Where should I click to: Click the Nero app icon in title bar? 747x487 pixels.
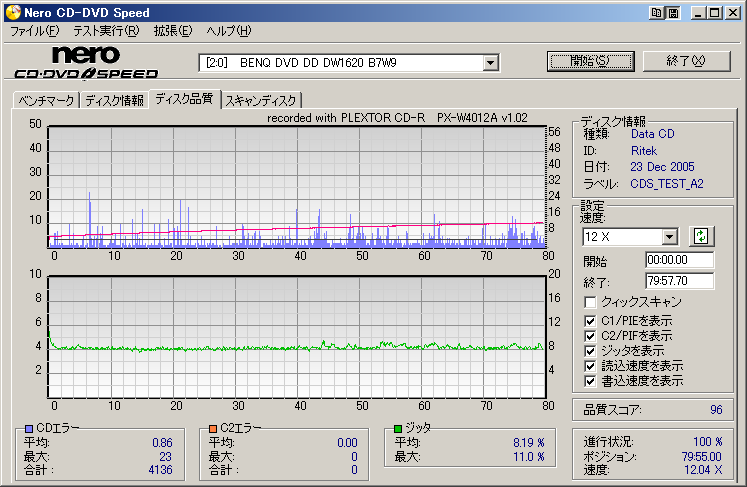pos(12,13)
